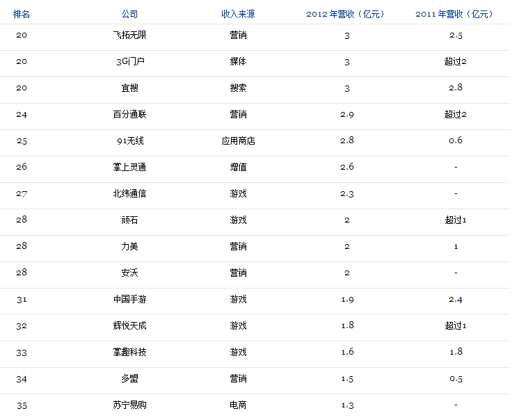Click 2012 revenue 1.5 for 多盟

click(x=347, y=379)
